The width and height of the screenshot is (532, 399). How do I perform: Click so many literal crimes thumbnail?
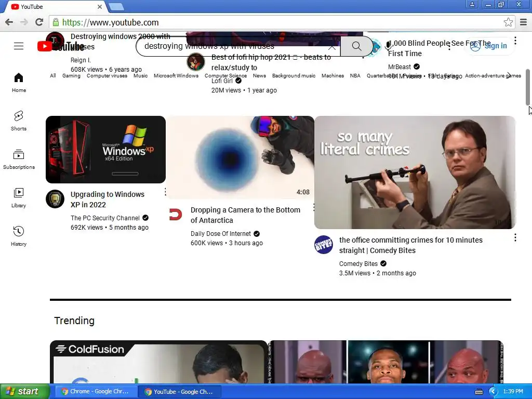pyautogui.click(x=415, y=172)
